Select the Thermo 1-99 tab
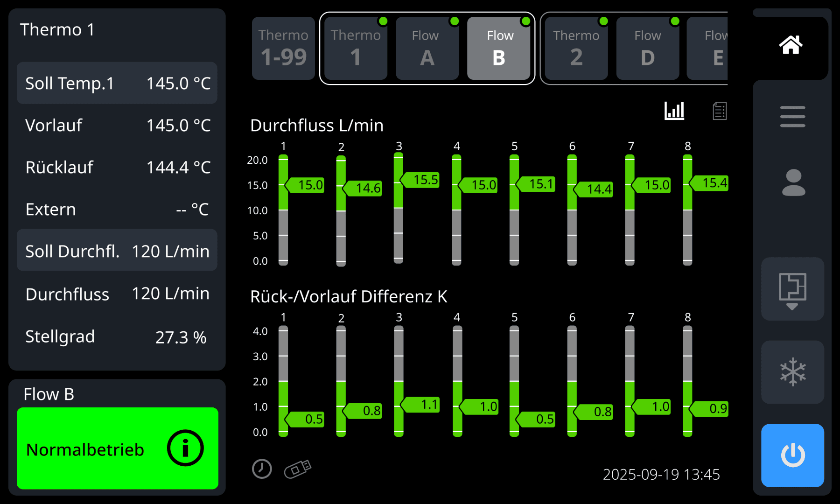 point(283,49)
